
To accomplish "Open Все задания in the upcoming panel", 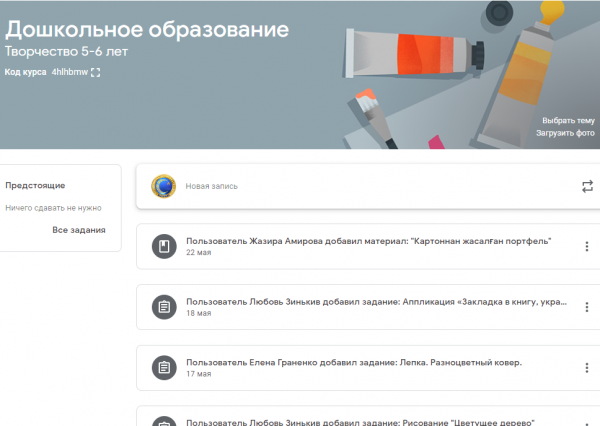I will [x=79, y=230].
